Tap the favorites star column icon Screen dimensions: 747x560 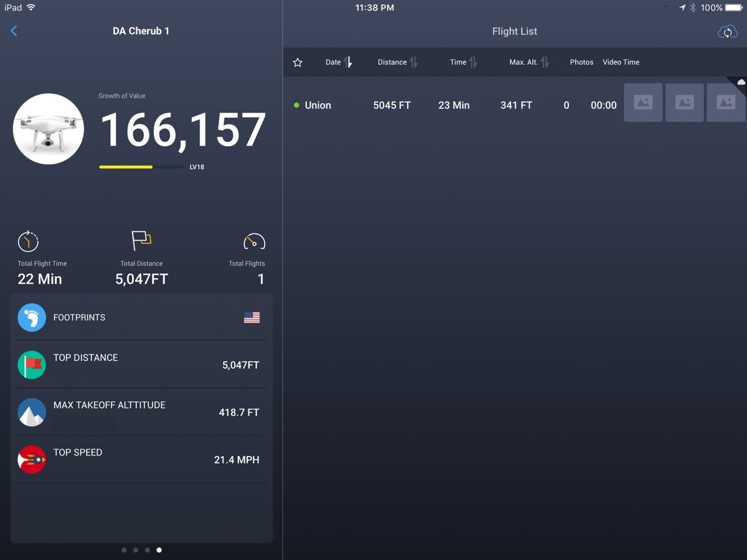click(298, 62)
